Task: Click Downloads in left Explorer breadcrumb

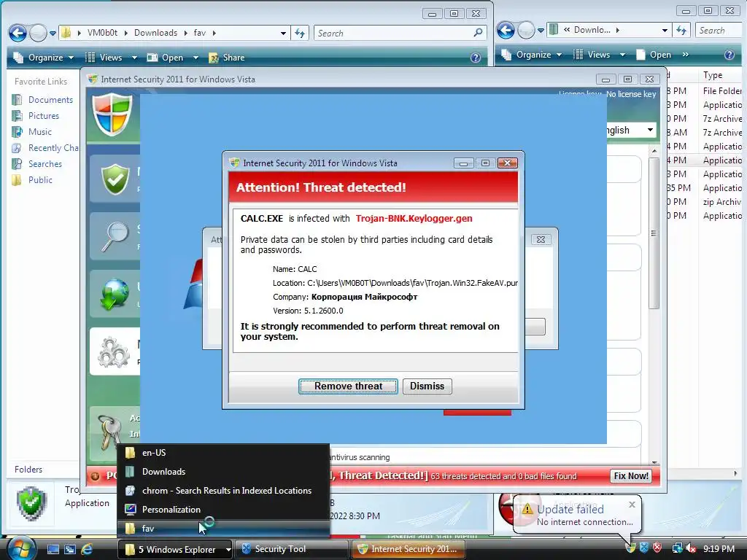Action: [155, 33]
